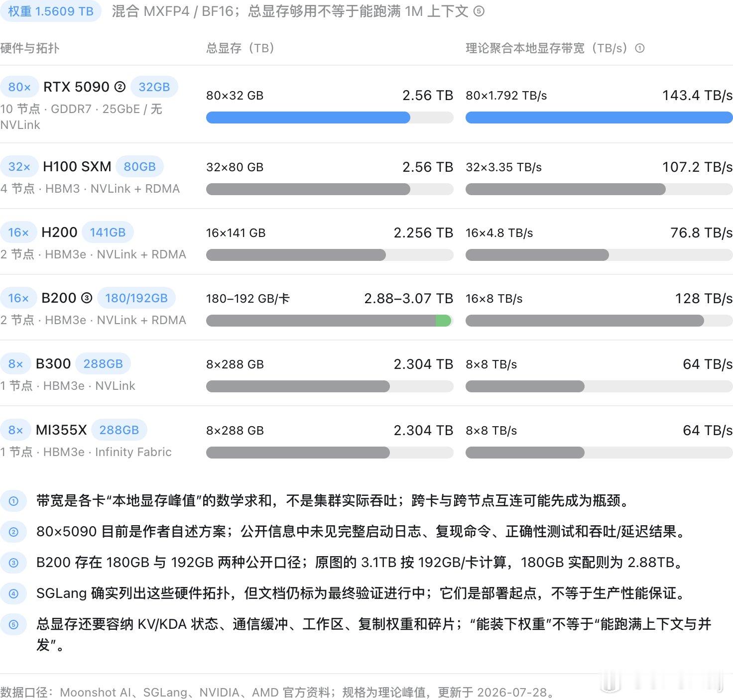Click the RTX 5090 hardware name

point(76,87)
